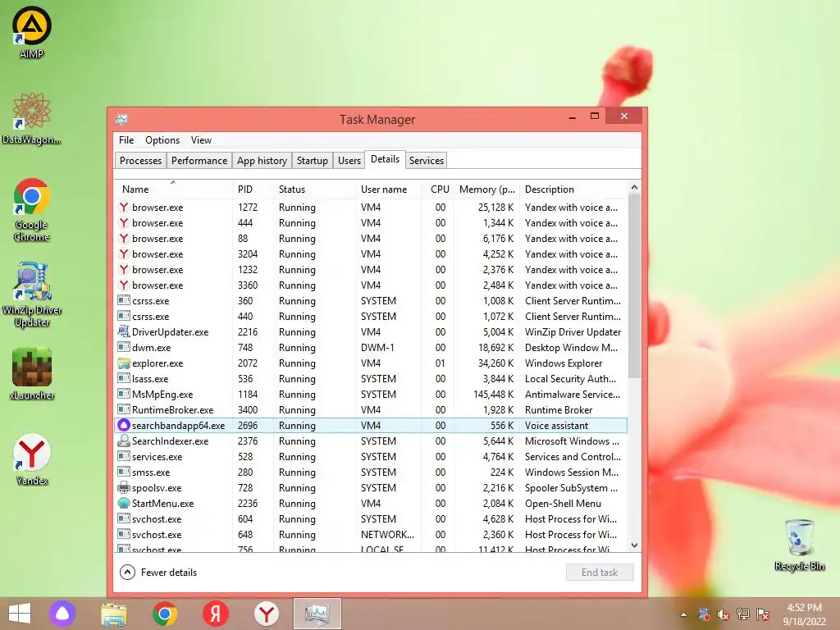The height and width of the screenshot is (630, 840).
Task: Click the DWM-1 user name cell
Action: pyautogui.click(x=377, y=348)
